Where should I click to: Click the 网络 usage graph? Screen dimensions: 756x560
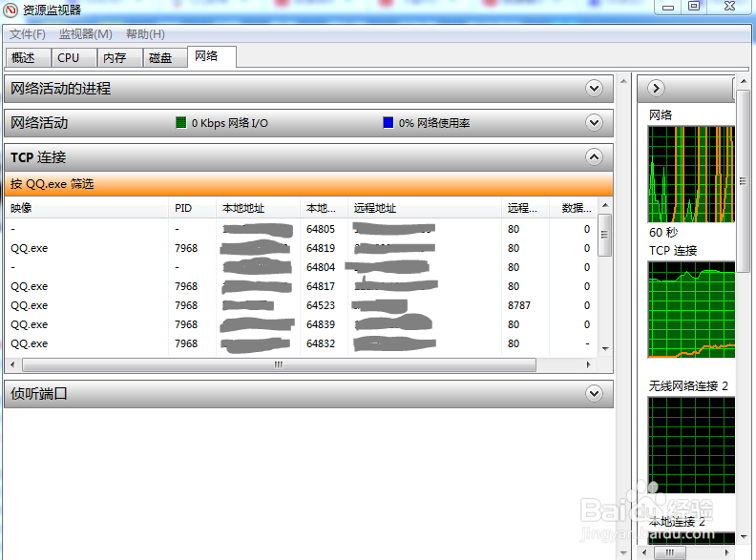pos(691,174)
